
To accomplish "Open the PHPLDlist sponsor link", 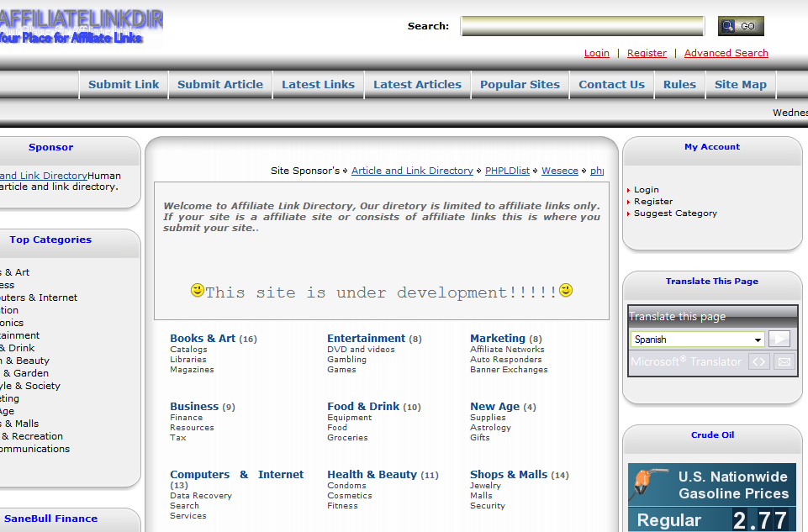I will (x=507, y=171).
